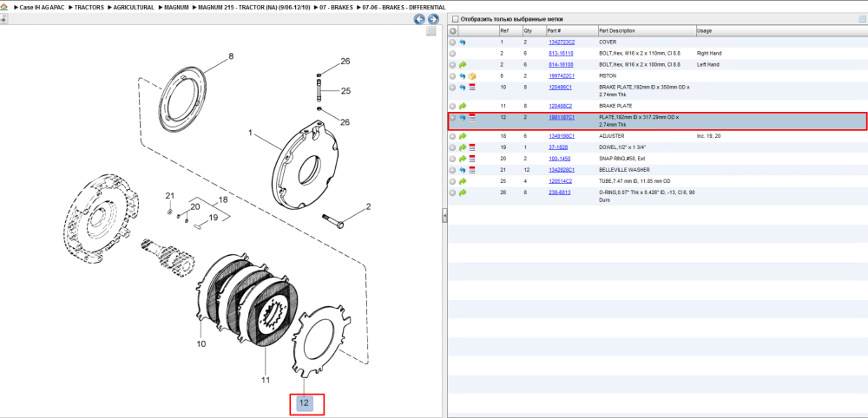The image size is (868, 418).
Task: Click the green arrow on the 814-16100 row
Action: [x=463, y=65]
